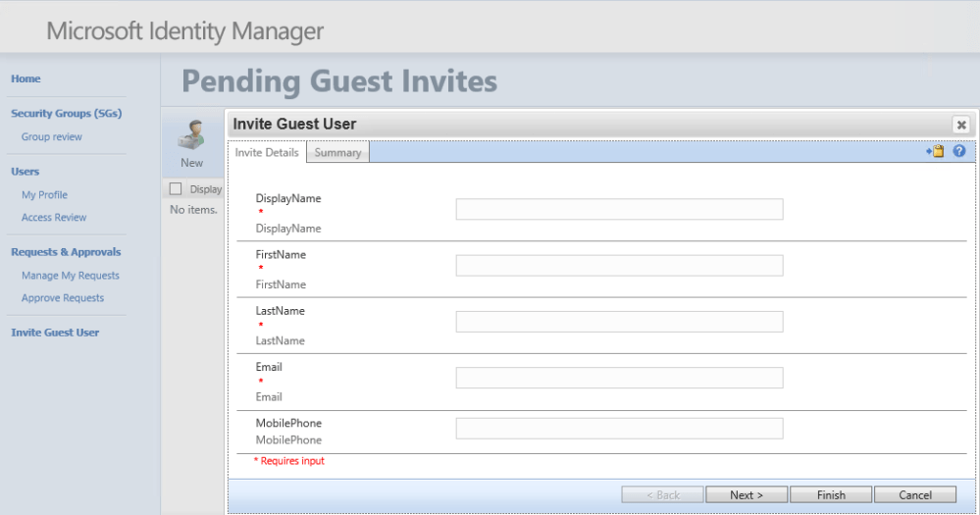This screenshot has height=515, width=980.
Task: Focus the DisplayName text field
Action: tap(619, 209)
